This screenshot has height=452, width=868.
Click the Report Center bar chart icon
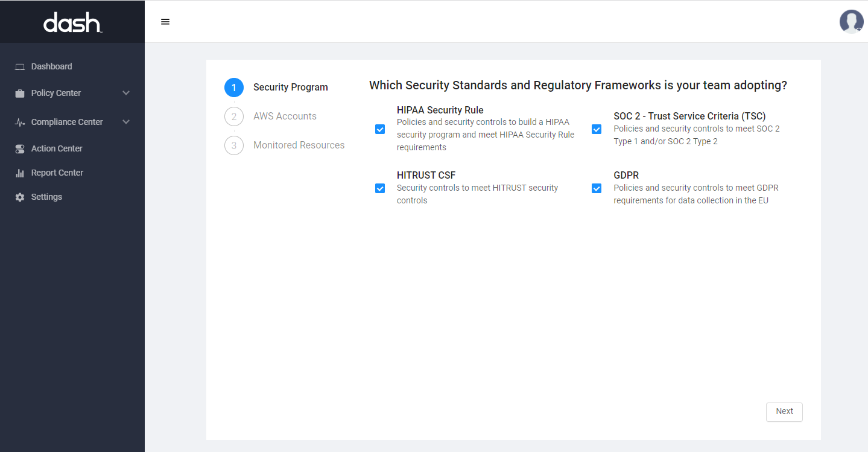tap(20, 173)
